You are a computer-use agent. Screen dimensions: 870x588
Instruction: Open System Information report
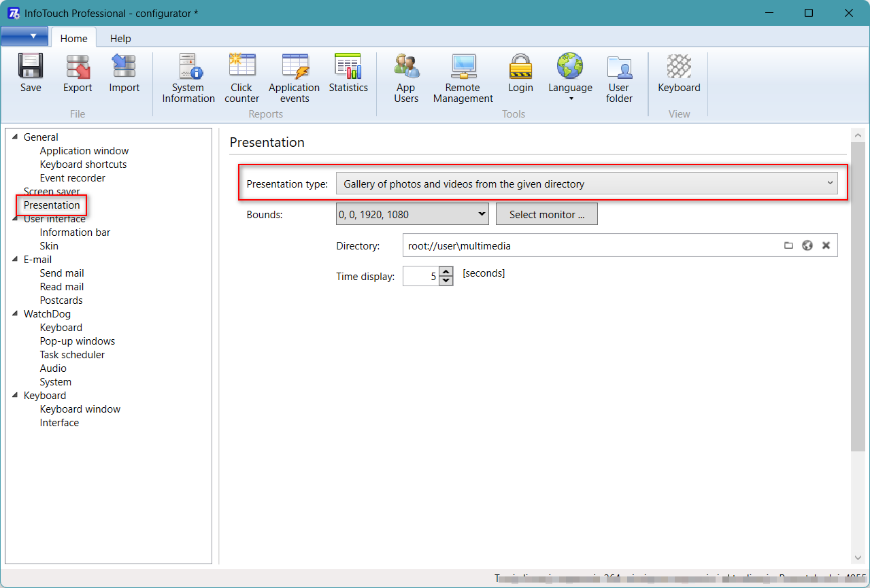coord(188,78)
